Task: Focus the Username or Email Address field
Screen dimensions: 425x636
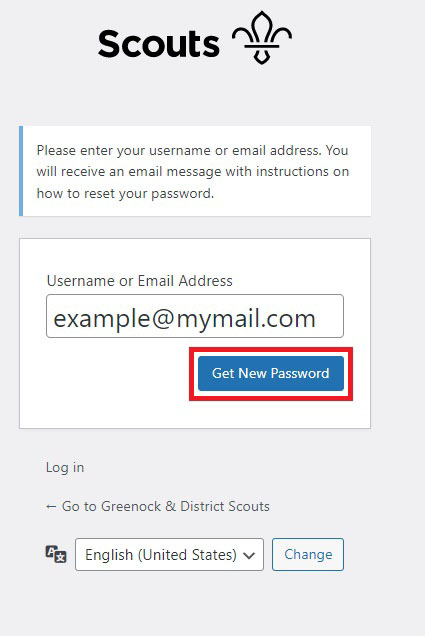Action: click(195, 316)
